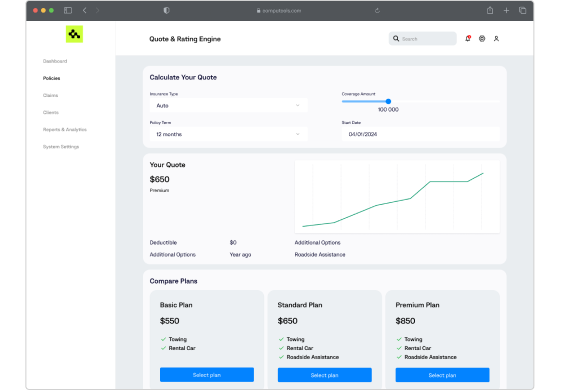Expand the Insurance Type dropdown

229,106
